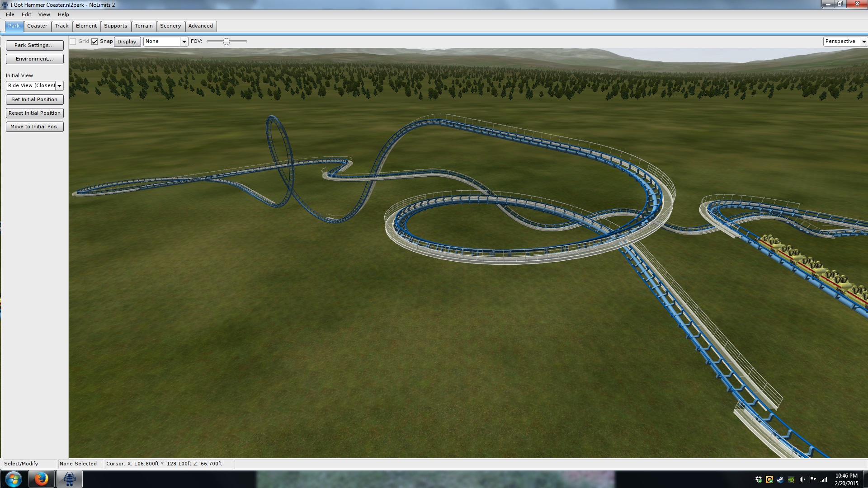Click the Park Settings button

point(34,45)
